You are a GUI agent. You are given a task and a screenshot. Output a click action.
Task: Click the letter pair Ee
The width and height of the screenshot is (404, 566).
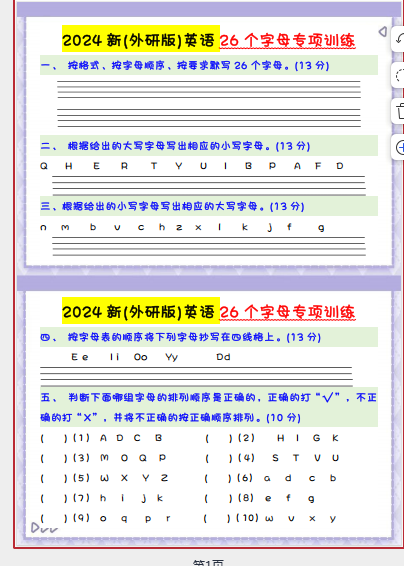tap(80, 357)
